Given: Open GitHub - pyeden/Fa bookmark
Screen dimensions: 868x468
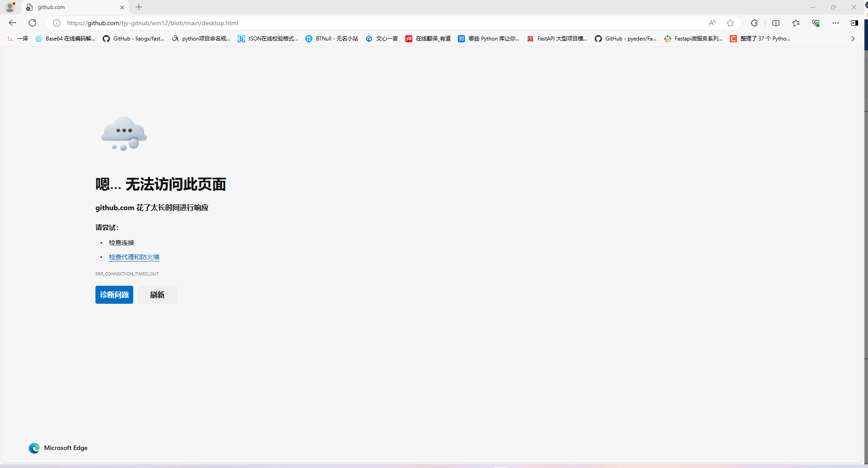Looking at the screenshot, I should click(626, 39).
